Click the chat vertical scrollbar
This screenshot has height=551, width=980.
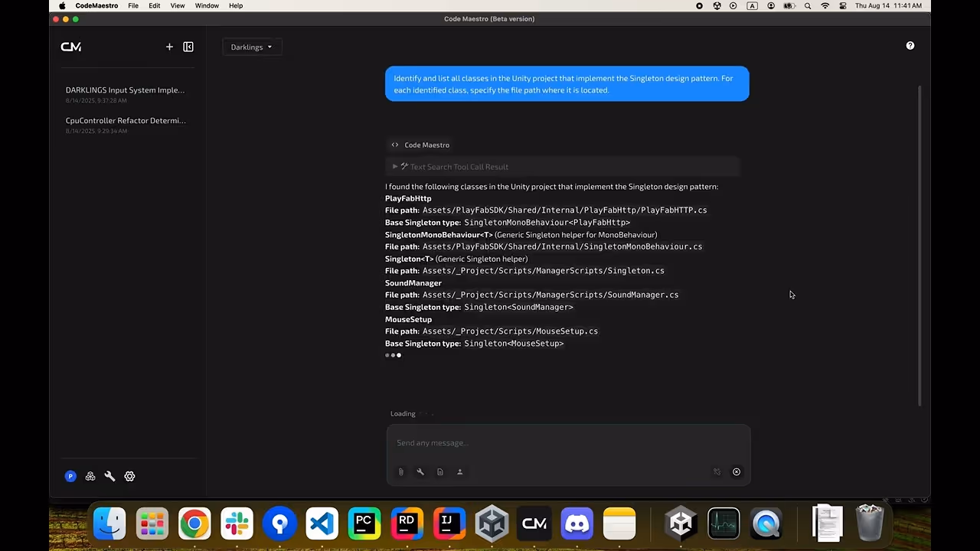click(920, 245)
